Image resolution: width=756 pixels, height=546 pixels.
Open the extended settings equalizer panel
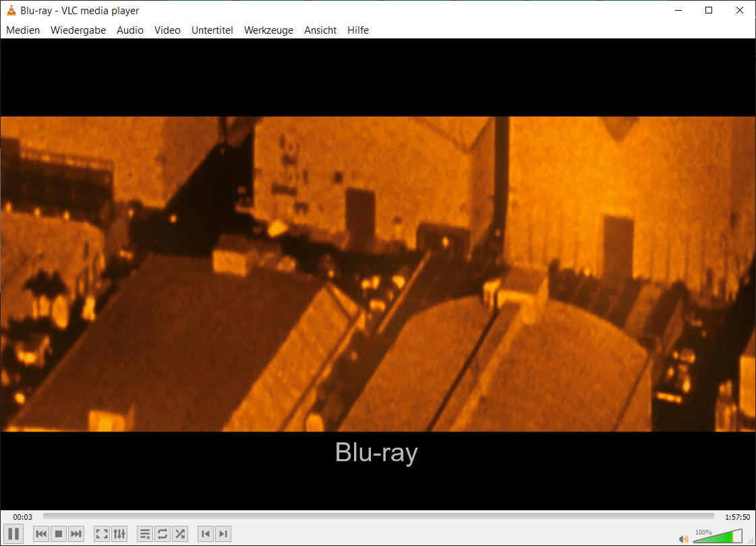point(119,533)
